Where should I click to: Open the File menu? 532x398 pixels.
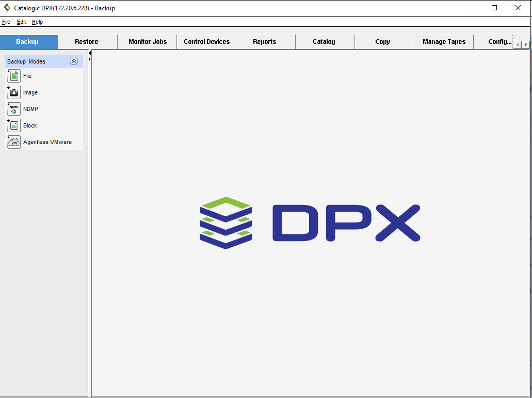click(6, 22)
